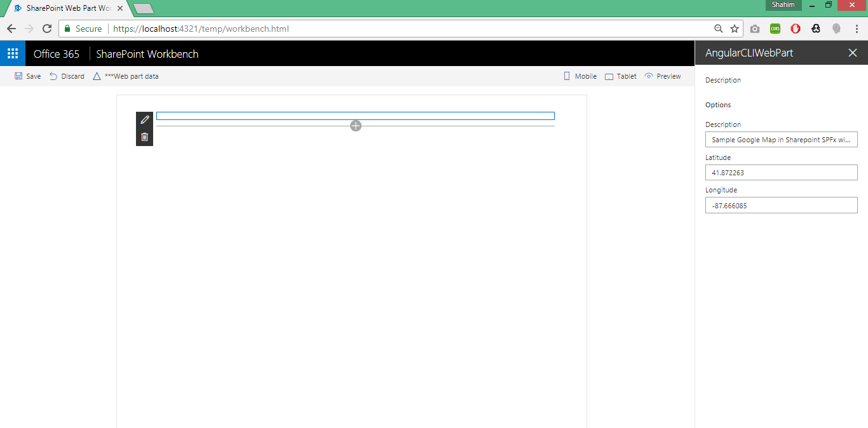Click the Office 365 link
The image size is (868, 428).
tap(57, 54)
